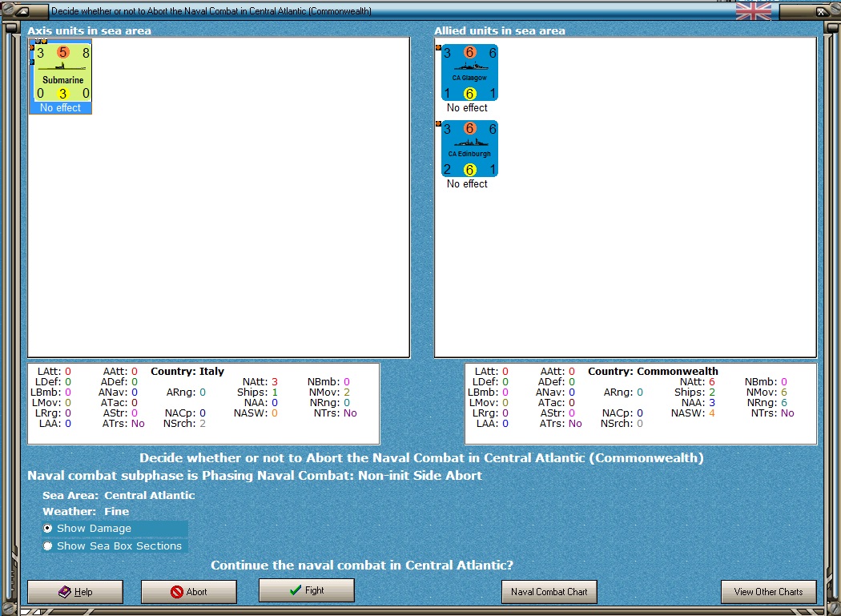Click the 'Weather: Fine' line
841x616 pixels.
coord(86,511)
